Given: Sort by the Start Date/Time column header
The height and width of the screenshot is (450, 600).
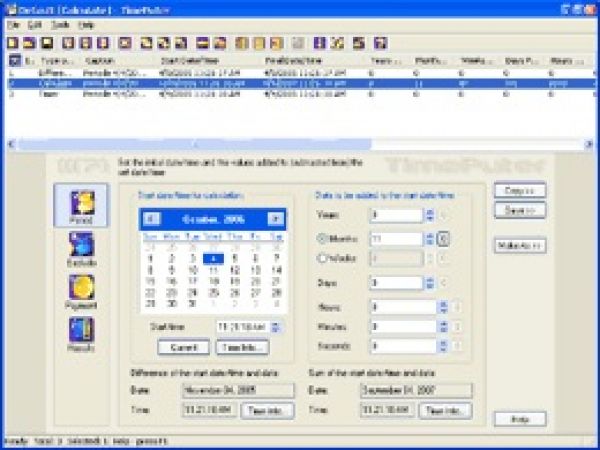Looking at the screenshot, I should coord(190,61).
